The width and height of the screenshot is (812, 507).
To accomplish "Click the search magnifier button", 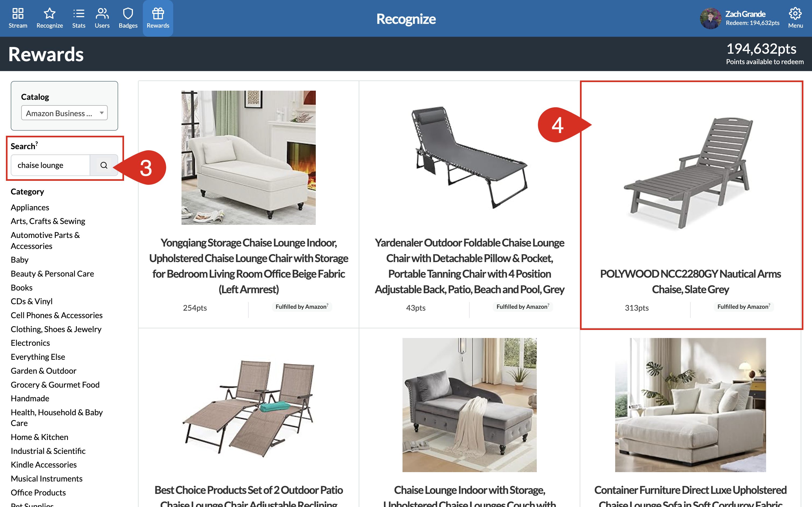I will tap(104, 165).
